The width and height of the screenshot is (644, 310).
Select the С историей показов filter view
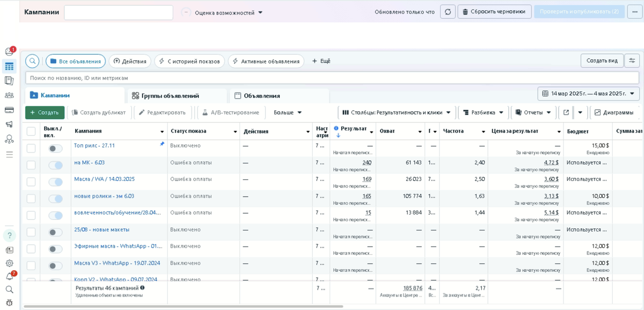tap(189, 61)
